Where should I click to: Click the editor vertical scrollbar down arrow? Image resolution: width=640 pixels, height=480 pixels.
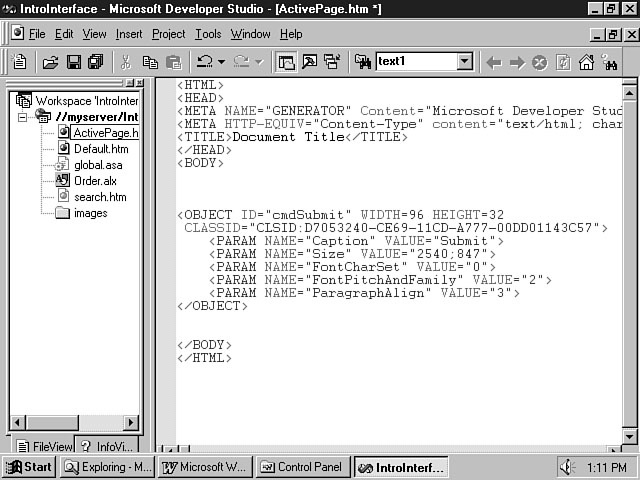[629, 436]
